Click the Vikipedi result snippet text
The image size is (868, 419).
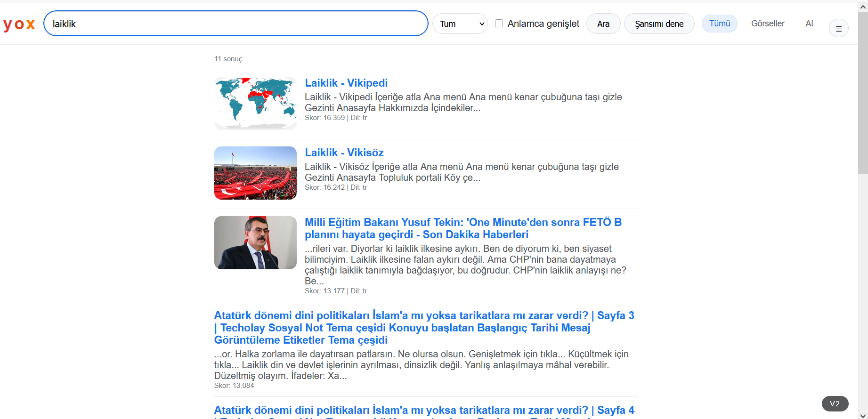point(463,102)
